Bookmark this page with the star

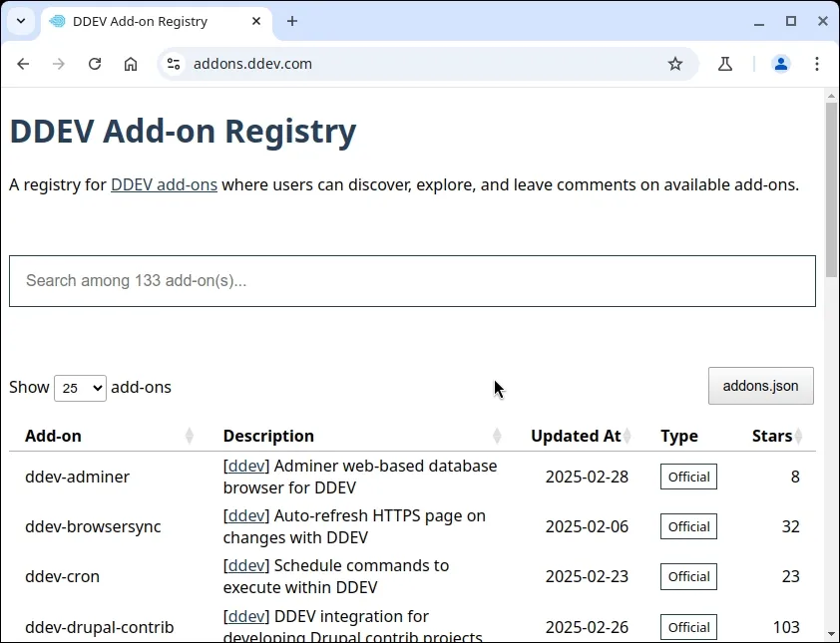675,64
